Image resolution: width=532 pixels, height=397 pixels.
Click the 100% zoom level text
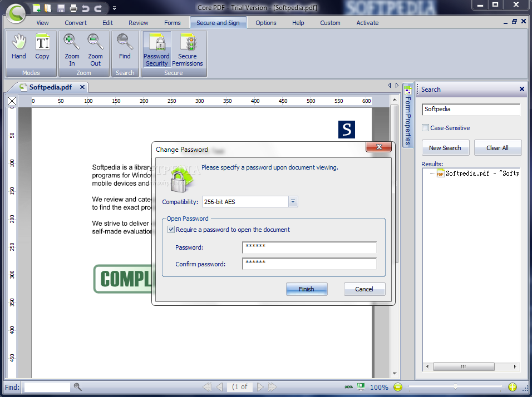[379, 387]
